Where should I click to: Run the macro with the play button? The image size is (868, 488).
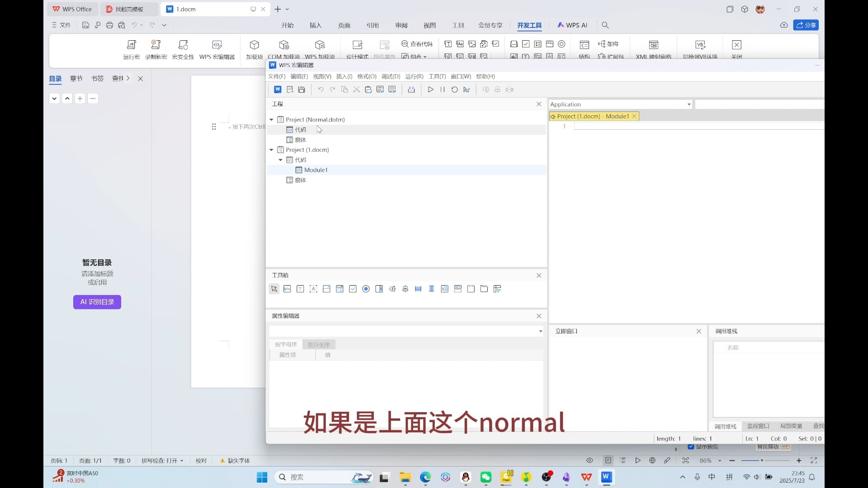430,89
